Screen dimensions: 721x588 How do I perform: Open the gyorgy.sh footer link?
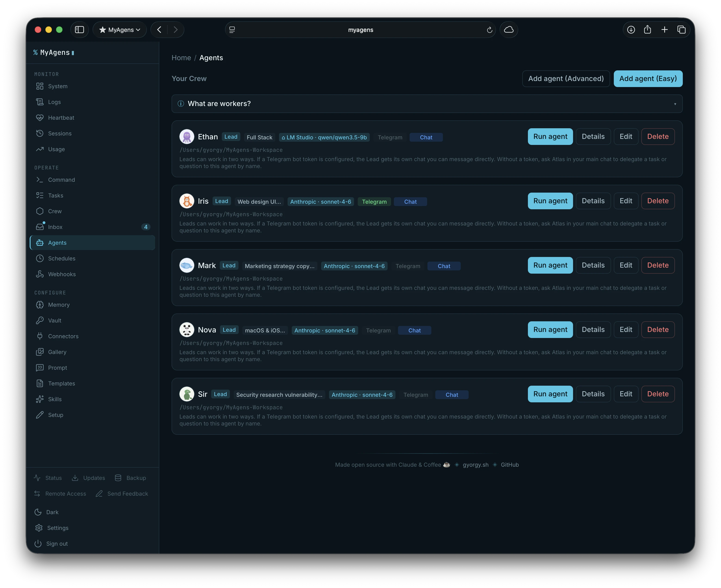click(x=475, y=465)
